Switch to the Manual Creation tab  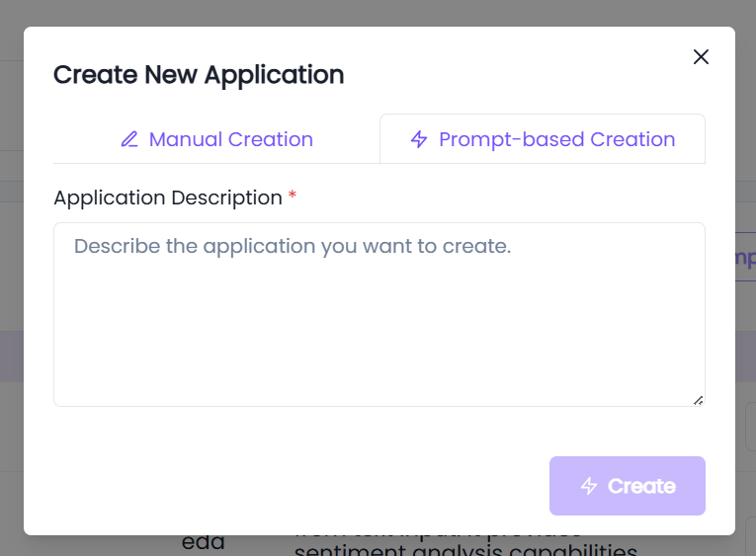216,139
